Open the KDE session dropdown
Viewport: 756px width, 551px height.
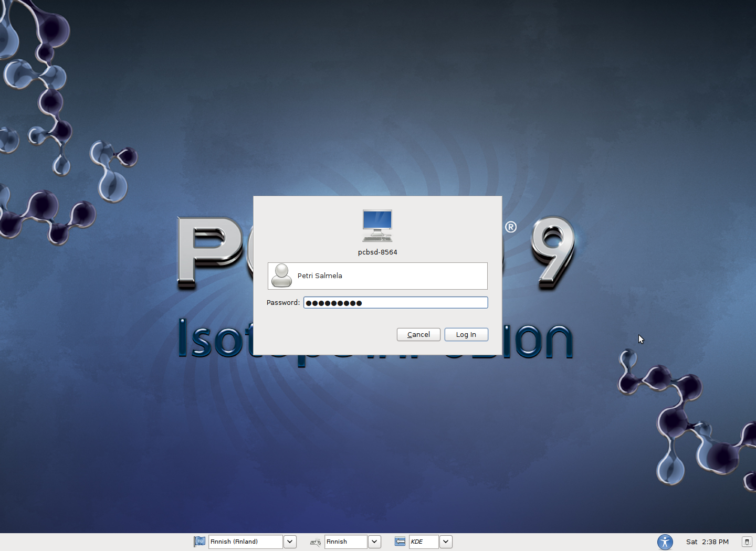pos(424,542)
